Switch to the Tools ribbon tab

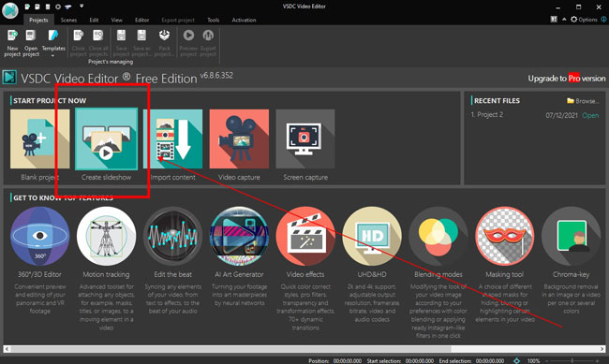click(214, 20)
